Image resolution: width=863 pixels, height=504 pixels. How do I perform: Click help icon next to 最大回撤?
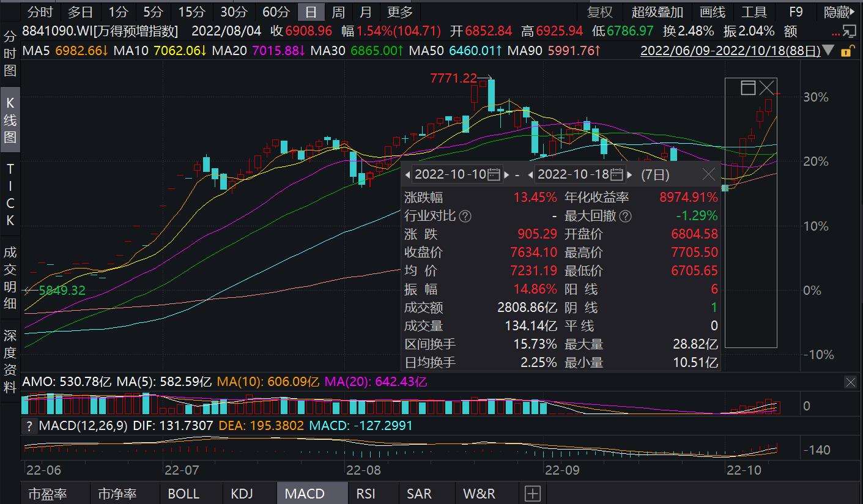tap(625, 216)
